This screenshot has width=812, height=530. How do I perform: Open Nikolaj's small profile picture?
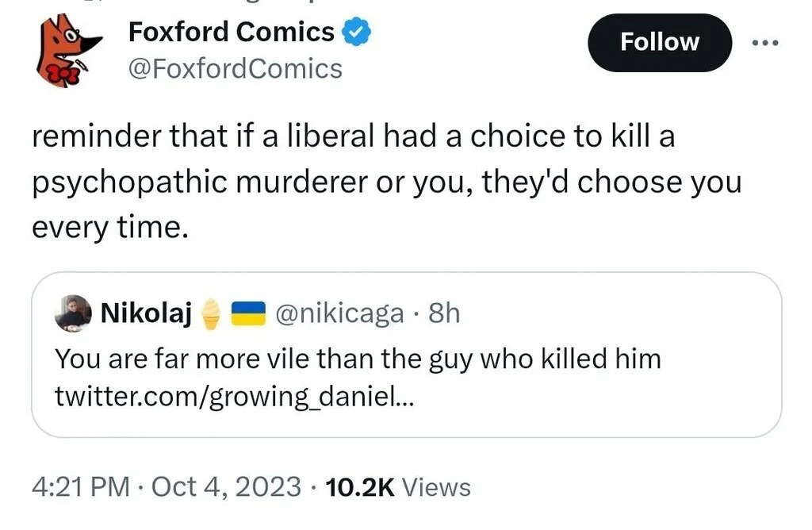pyautogui.click(x=73, y=313)
